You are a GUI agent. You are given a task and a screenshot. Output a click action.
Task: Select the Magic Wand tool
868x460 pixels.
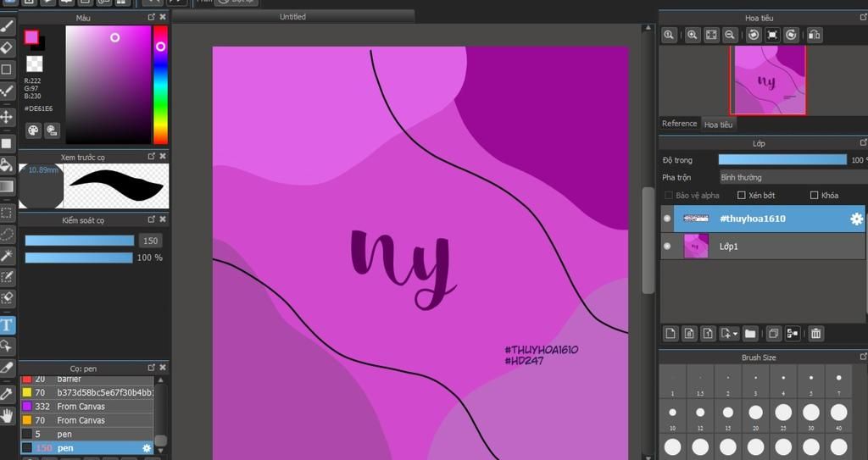pos(7,256)
